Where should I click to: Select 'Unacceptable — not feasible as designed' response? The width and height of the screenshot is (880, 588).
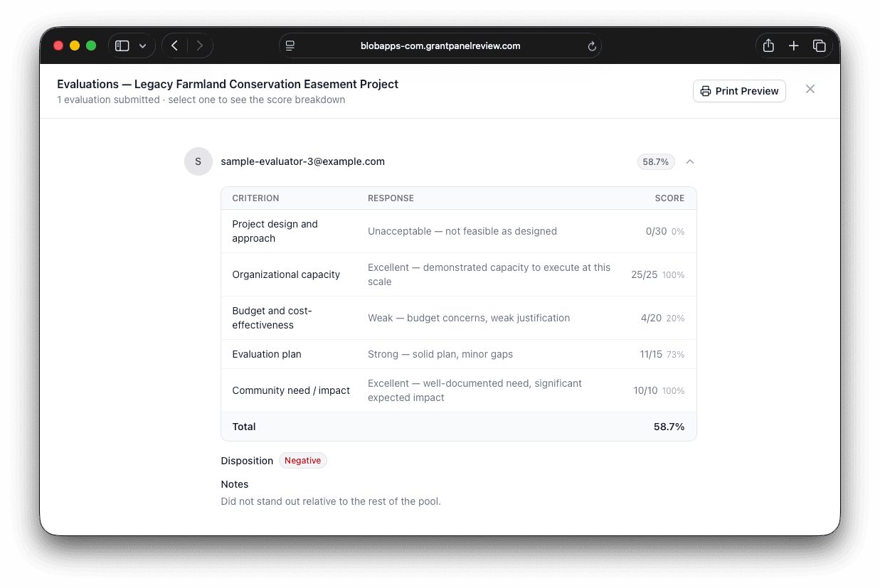coord(462,231)
